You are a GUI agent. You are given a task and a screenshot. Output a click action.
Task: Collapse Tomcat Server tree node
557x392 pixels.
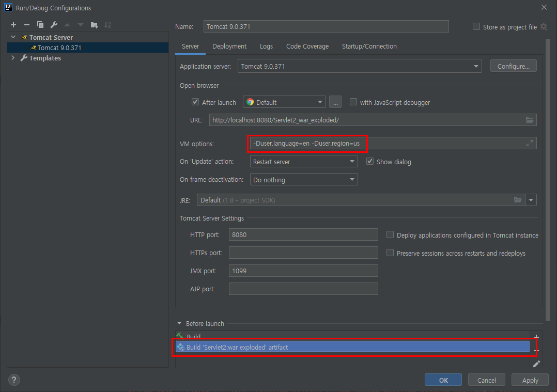pyautogui.click(x=13, y=37)
